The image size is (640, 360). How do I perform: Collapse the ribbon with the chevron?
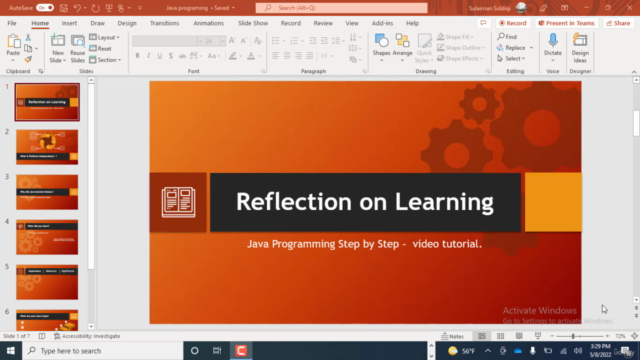(634, 72)
